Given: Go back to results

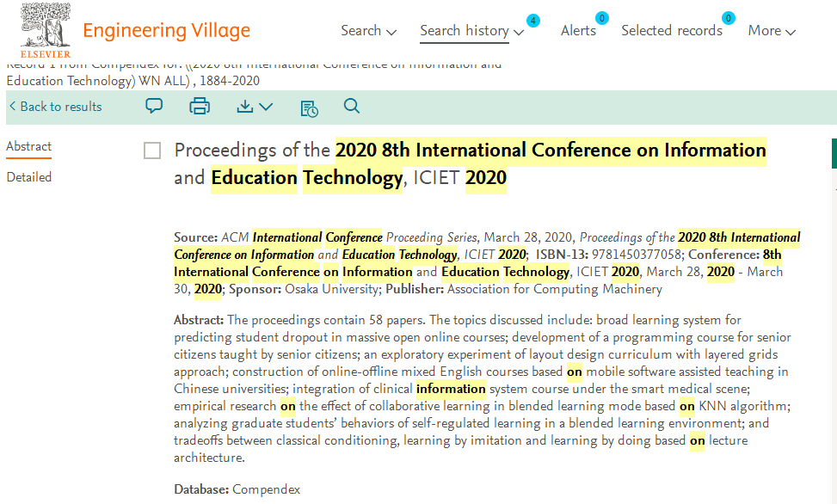Looking at the screenshot, I should pyautogui.click(x=55, y=107).
